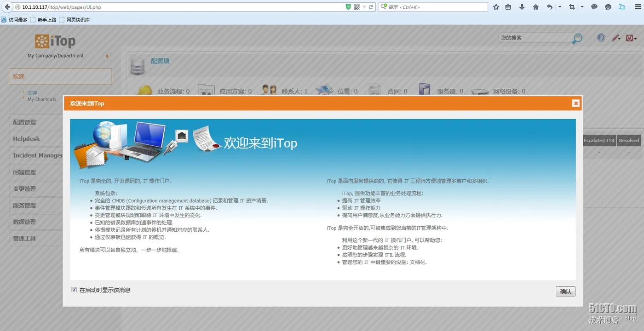Expand the address bar history dropdown arrow
This screenshot has height=331, width=644.
[364, 7]
